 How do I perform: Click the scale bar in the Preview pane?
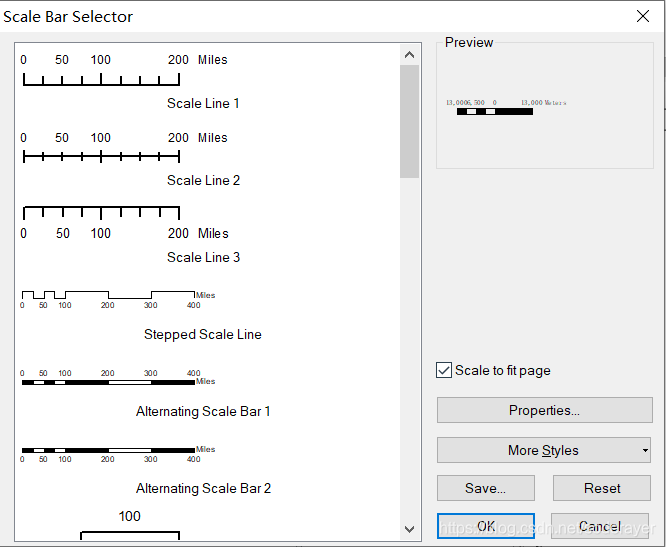click(x=495, y=111)
